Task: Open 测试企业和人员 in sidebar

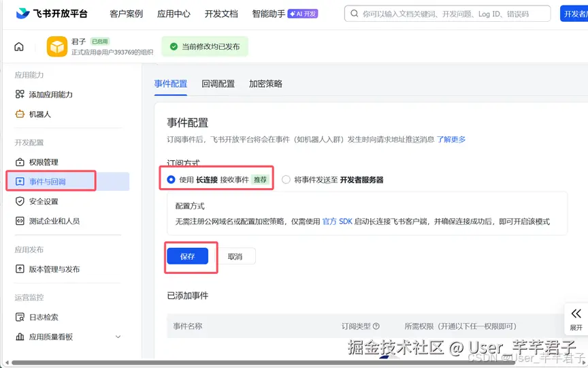Action: [54, 221]
